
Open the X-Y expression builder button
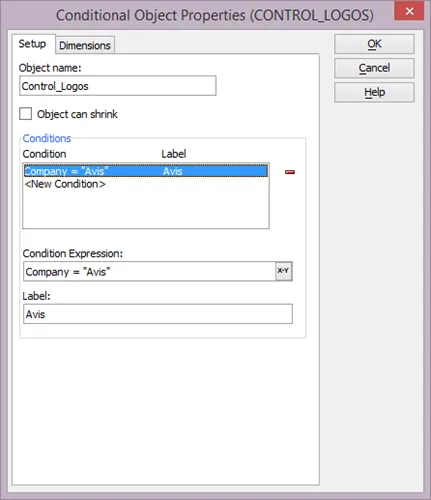point(284,271)
